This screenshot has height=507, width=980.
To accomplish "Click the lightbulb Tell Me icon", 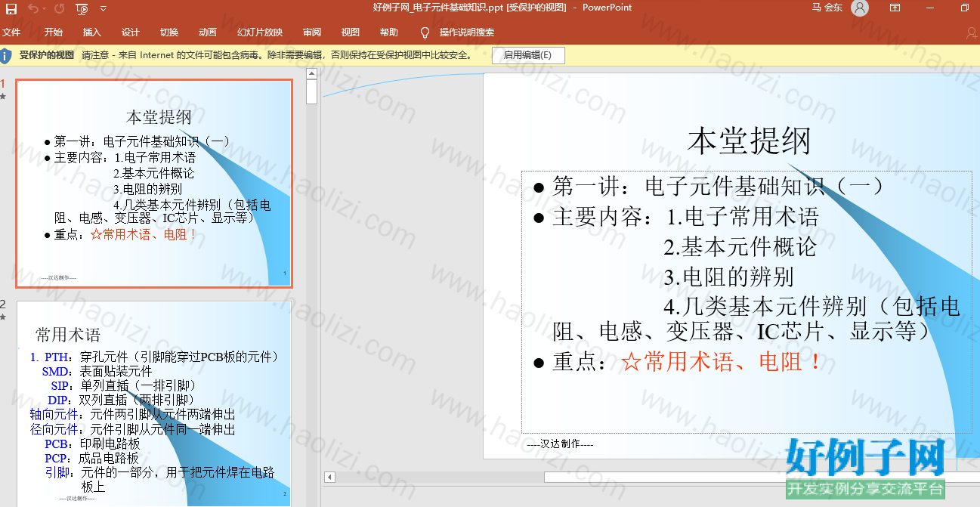I will click(425, 32).
